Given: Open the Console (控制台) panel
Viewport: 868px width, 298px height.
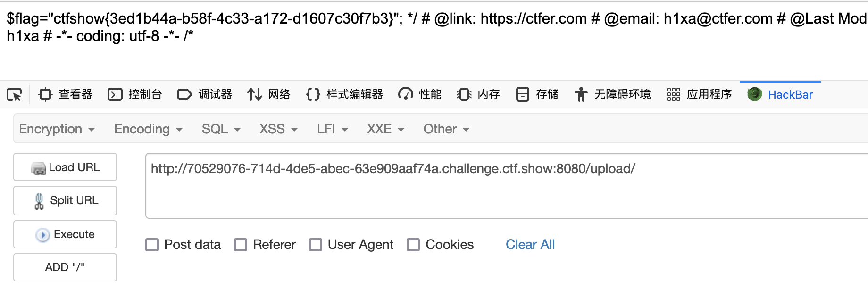Looking at the screenshot, I should [x=135, y=95].
